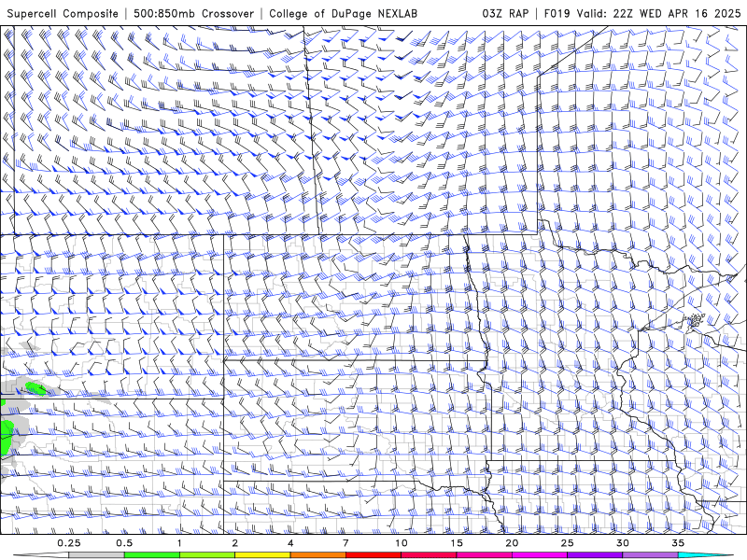Click the crimson 10–15 colorbar segment
The width and height of the screenshot is (747, 560).
(x=429, y=555)
